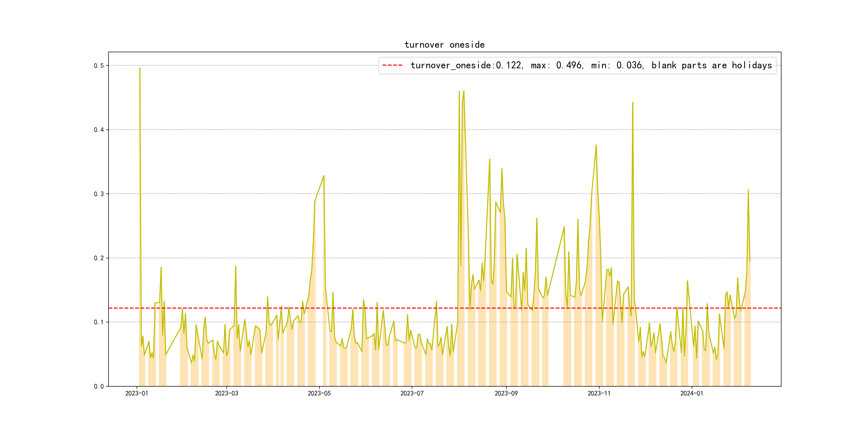Screen dimensions: 868x434
Task: Select the 2023-03 x-axis tick label
Action: coord(226,393)
